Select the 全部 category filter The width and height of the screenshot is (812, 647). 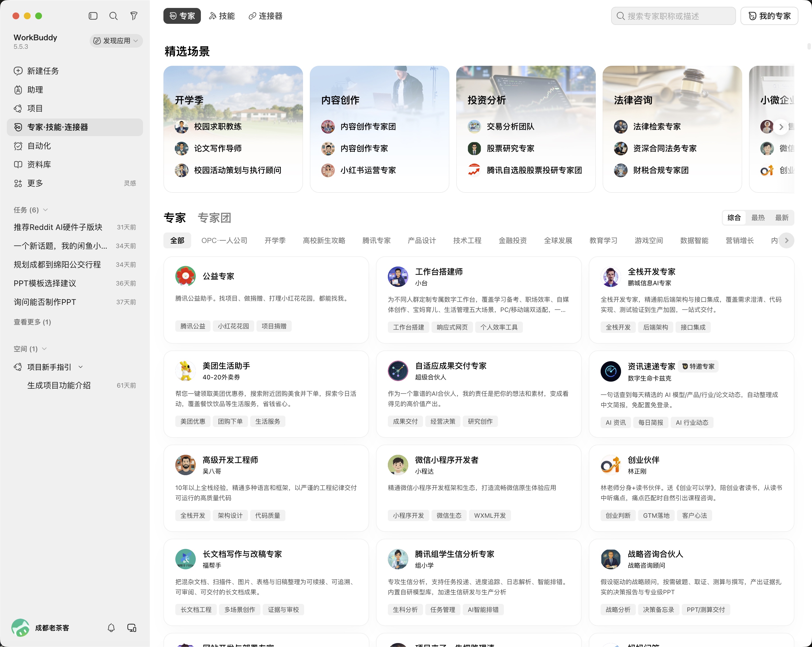[x=177, y=240]
